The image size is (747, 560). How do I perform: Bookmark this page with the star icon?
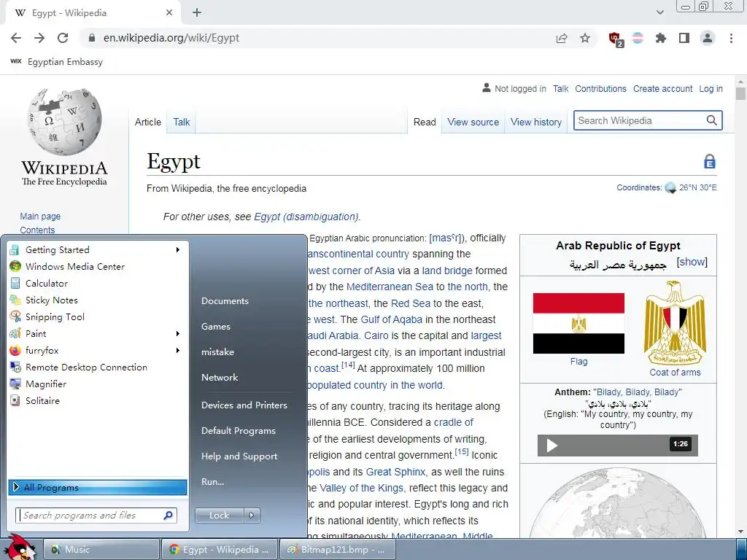point(585,38)
